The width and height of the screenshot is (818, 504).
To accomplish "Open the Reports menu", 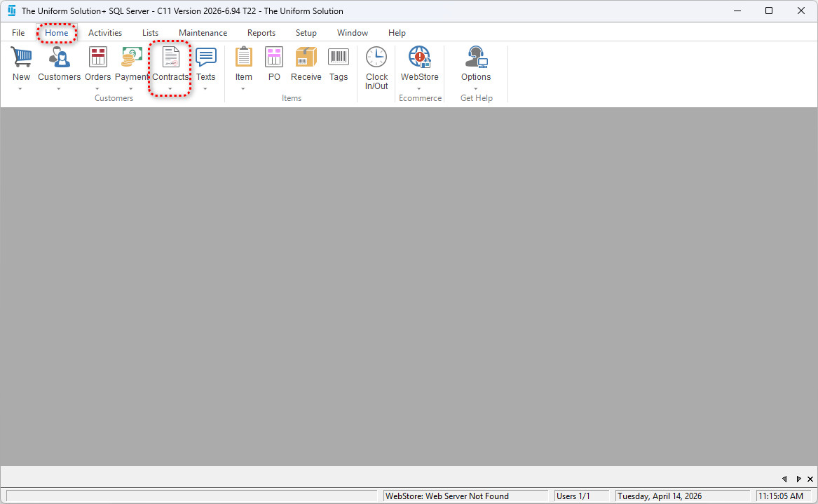I will (261, 33).
